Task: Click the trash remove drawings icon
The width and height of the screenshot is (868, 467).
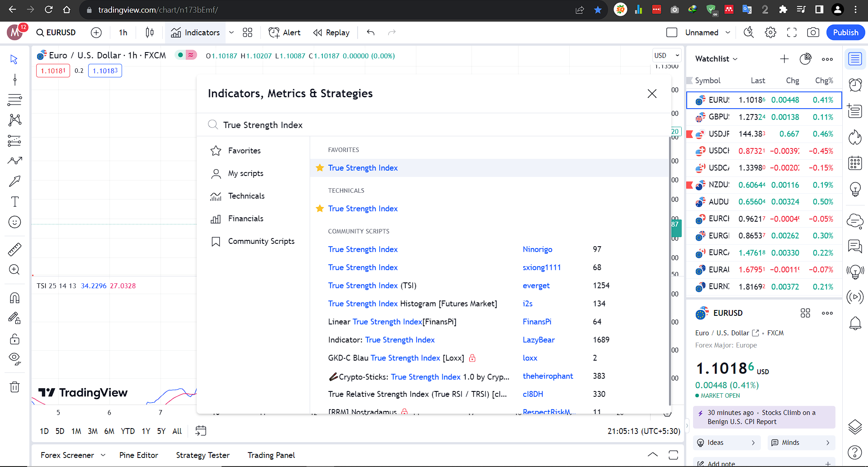Action: click(14, 387)
